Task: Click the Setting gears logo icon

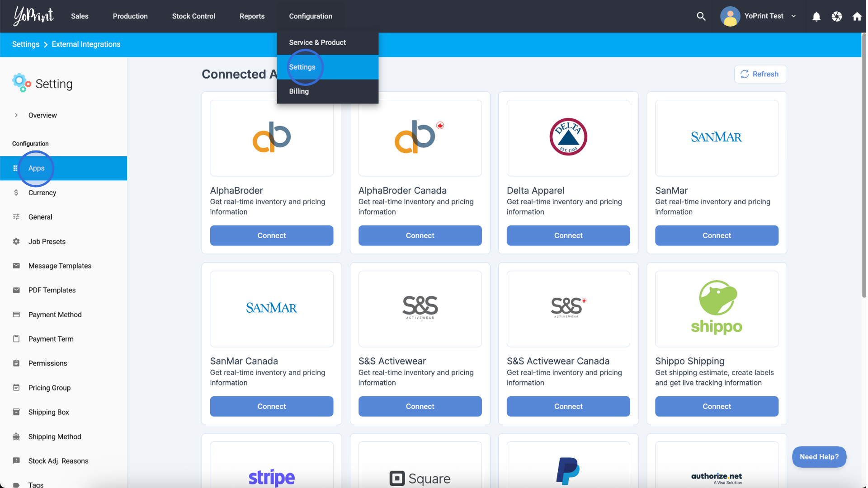Action: click(21, 83)
